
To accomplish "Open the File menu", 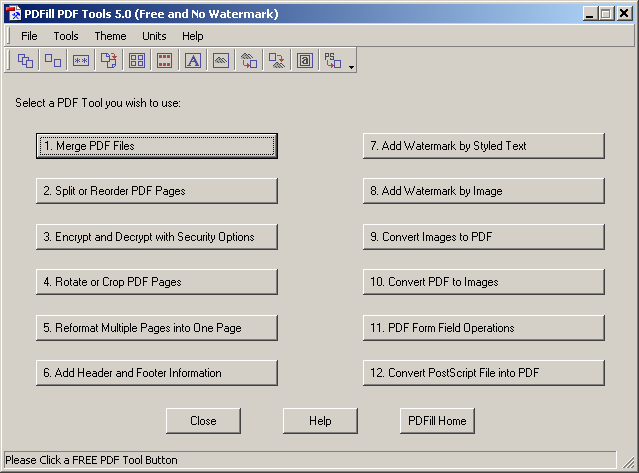I will click(x=29, y=36).
